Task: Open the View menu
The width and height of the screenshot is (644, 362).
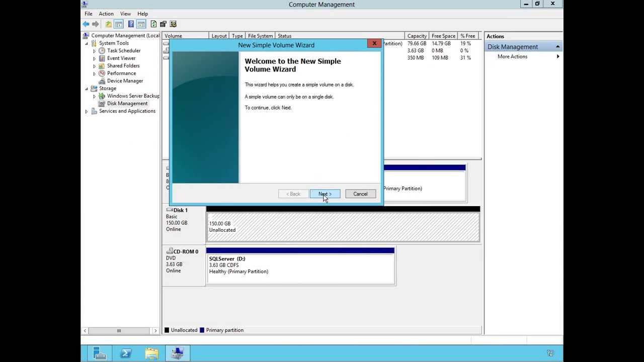Action: [x=125, y=14]
